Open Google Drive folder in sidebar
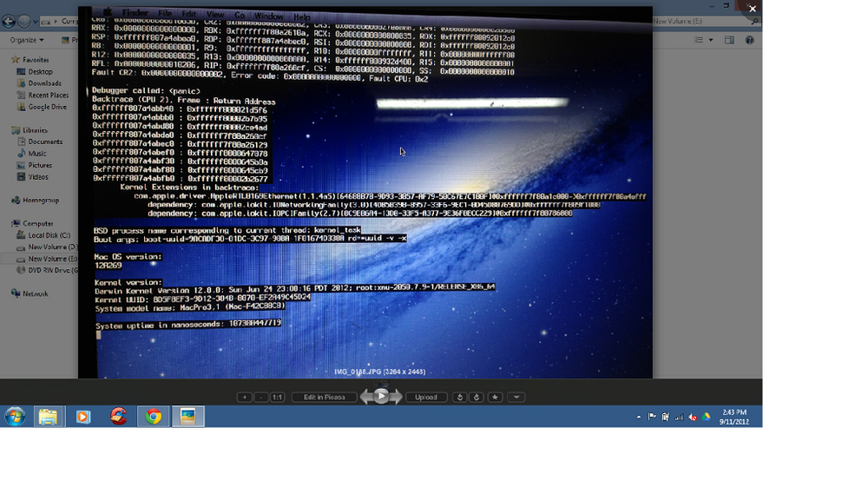The width and height of the screenshot is (868, 487). 48,107
